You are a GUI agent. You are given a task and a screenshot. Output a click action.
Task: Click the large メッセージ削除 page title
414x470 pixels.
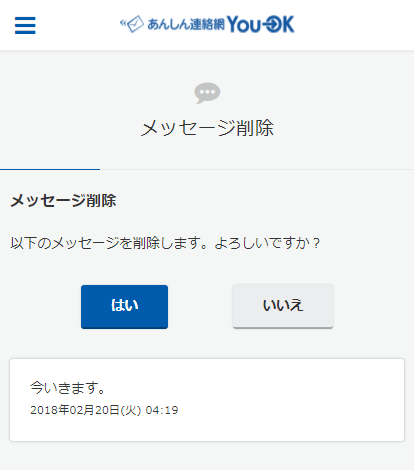point(207,128)
